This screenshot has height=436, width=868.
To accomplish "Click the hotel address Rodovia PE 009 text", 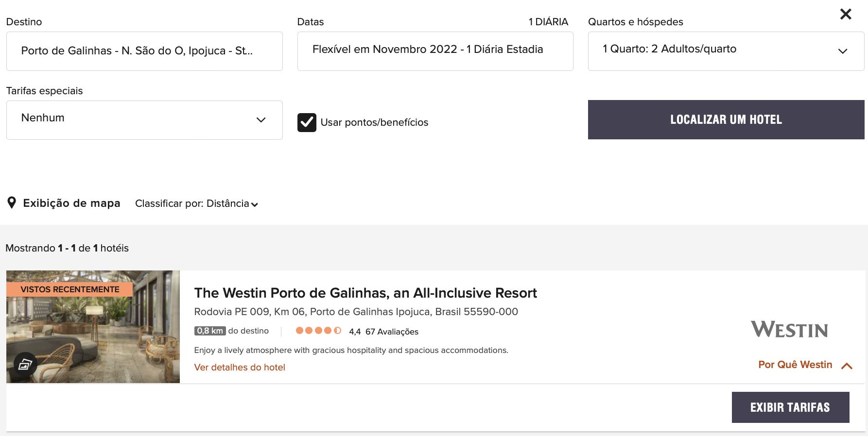I will tap(356, 312).
